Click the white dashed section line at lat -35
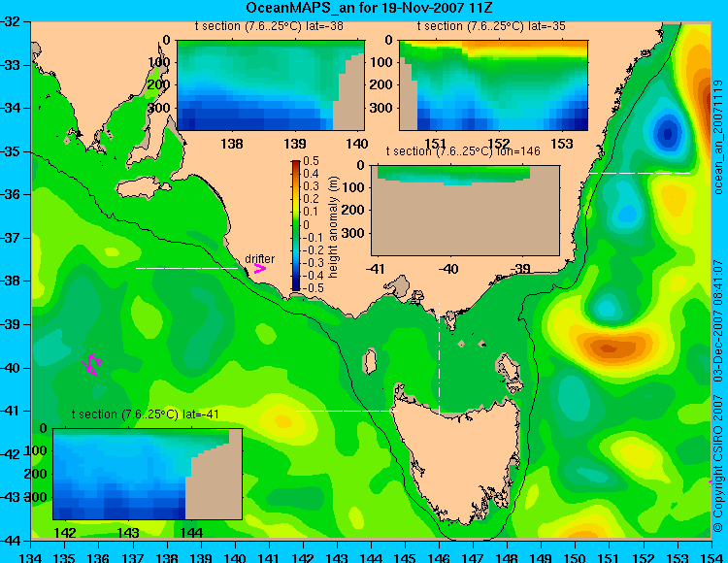The image size is (728, 563). click(640, 173)
